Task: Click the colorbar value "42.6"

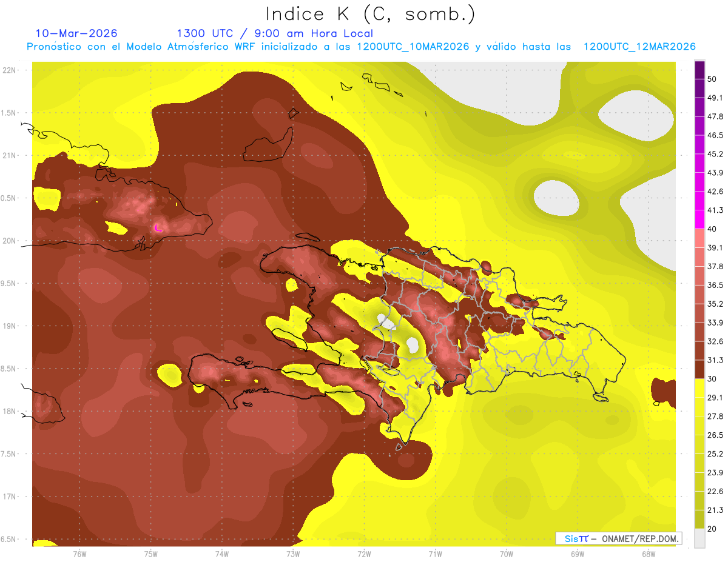Action: pos(716,192)
